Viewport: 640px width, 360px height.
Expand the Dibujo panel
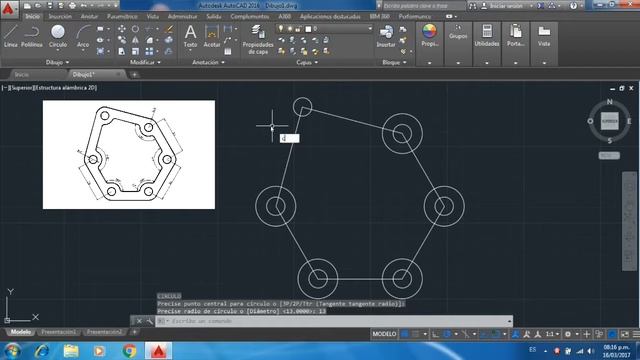pos(57,62)
